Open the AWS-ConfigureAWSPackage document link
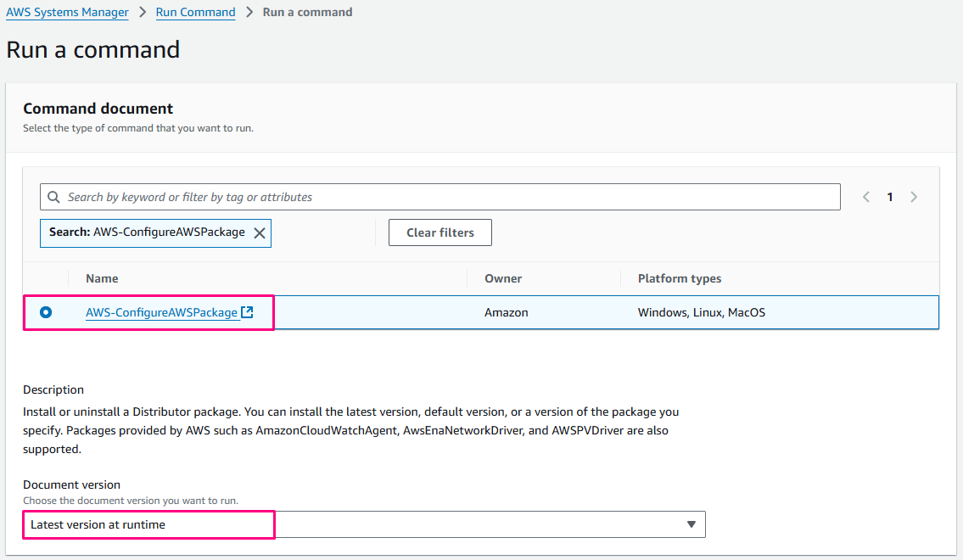 pyautogui.click(x=161, y=312)
